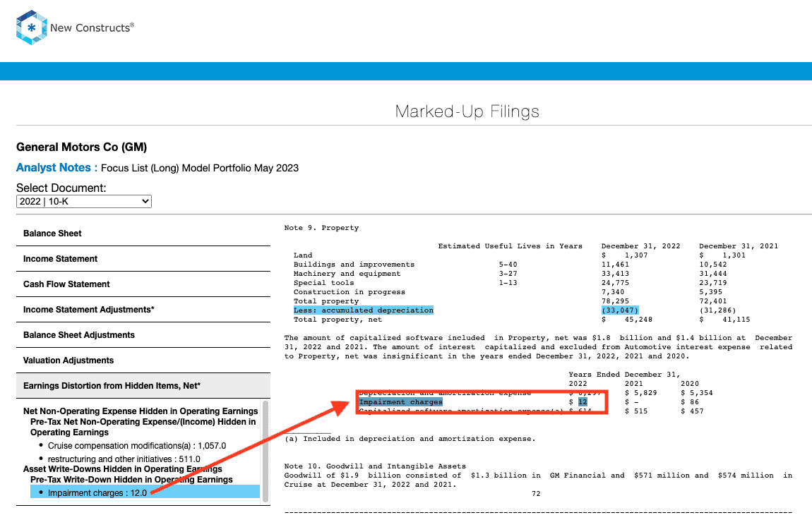812x515 pixels.
Task: Open the Income Statement section
Action: (x=143, y=259)
